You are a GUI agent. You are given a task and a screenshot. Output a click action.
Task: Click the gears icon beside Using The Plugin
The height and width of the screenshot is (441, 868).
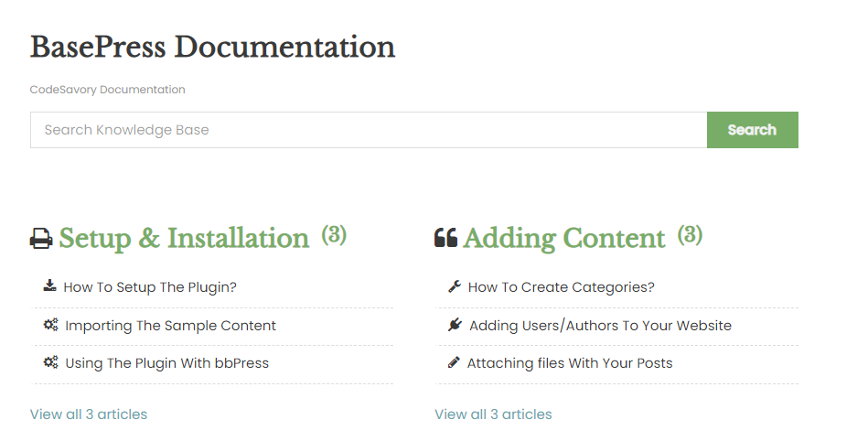point(50,362)
